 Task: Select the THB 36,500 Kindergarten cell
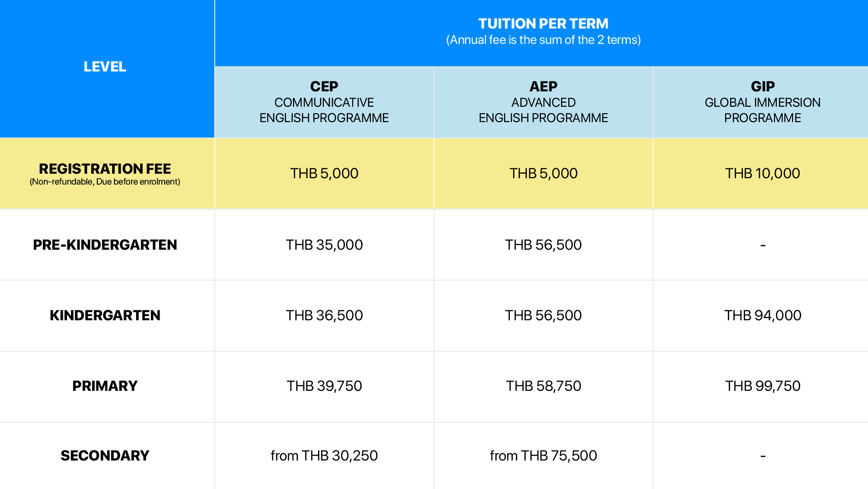(x=324, y=315)
